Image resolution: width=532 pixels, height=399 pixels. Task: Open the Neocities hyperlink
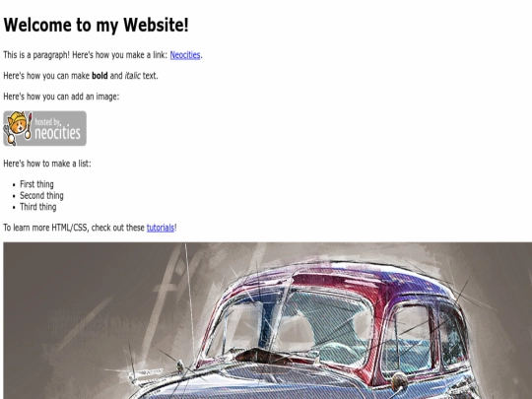pyautogui.click(x=185, y=55)
